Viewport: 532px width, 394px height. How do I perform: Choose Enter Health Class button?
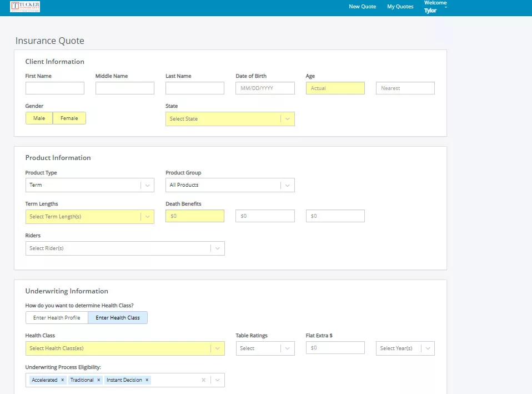point(118,318)
